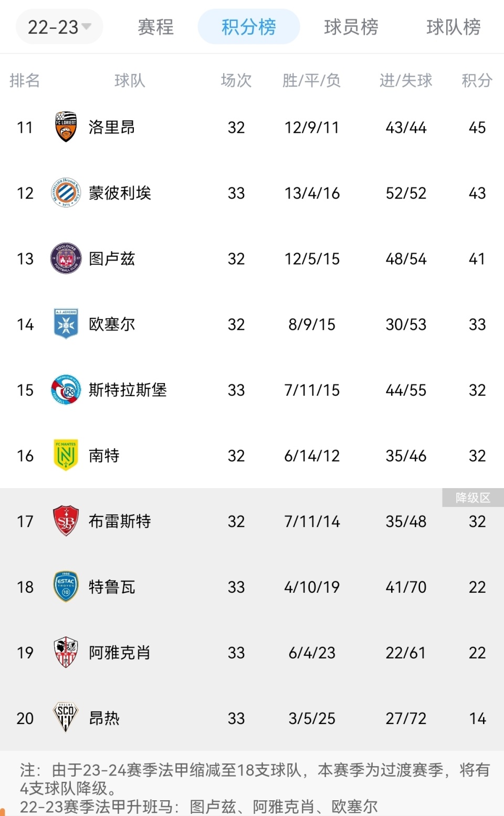This screenshot has width=504, height=816.
Task: Tap the Brest red club badge
Action: 66,521
